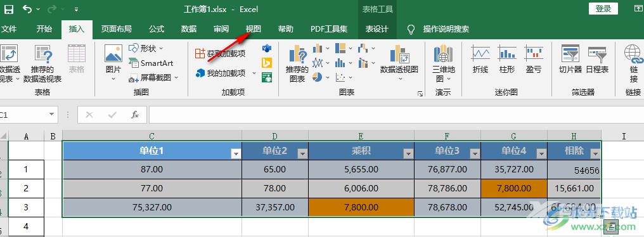The image size is (644, 237).
Task: Open the 相除 column filter dropdown
Action: pyautogui.click(x=595, y=154)
